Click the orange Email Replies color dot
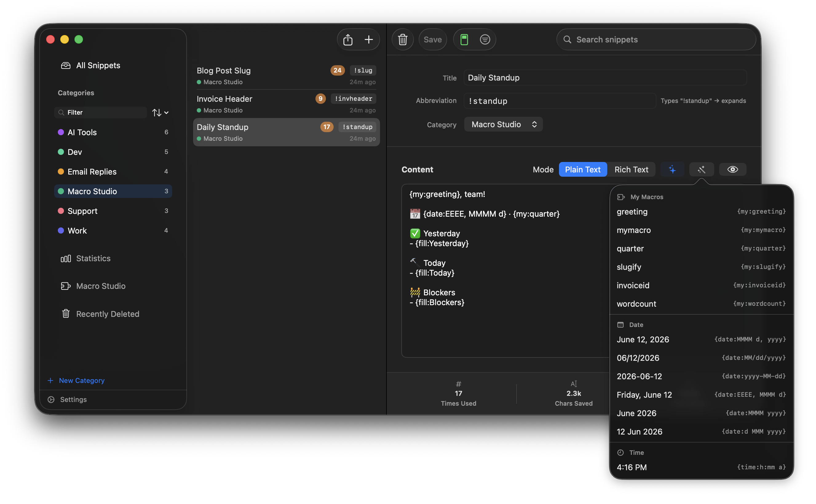This screenshot has height=504, width=816. pos(61,172)
